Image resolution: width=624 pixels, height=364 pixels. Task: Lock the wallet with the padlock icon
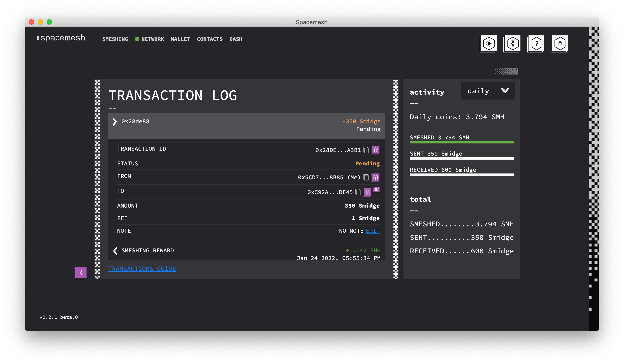[x=560, y=43]
